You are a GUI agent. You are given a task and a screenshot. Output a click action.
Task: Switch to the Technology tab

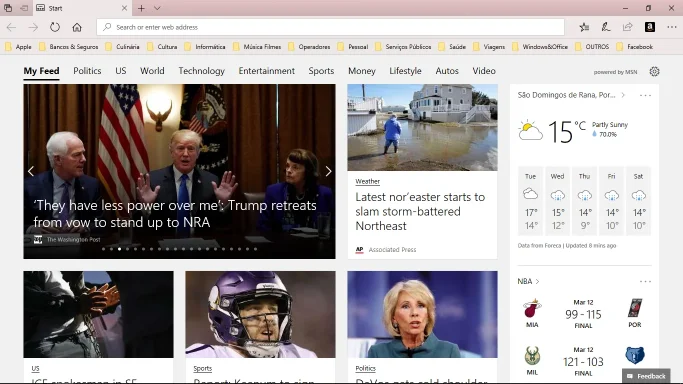tap(201, 71)
